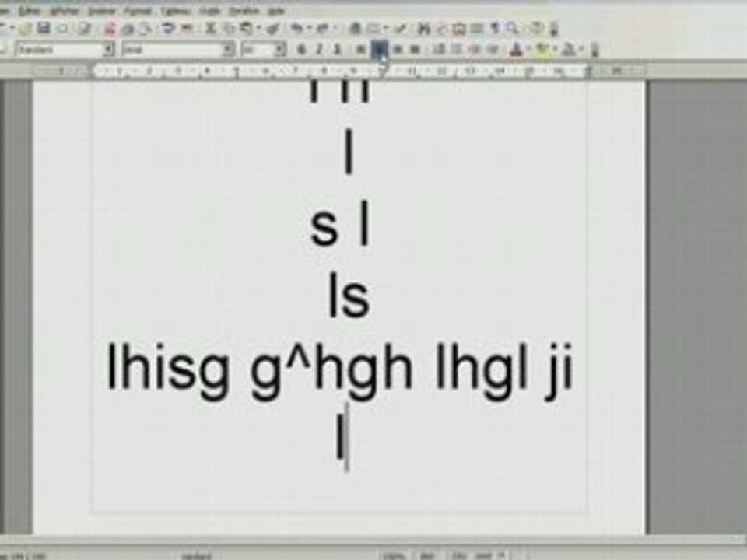Open the Insert menu in the menu bar
The image size is (747, 560).
click(102, 10)
